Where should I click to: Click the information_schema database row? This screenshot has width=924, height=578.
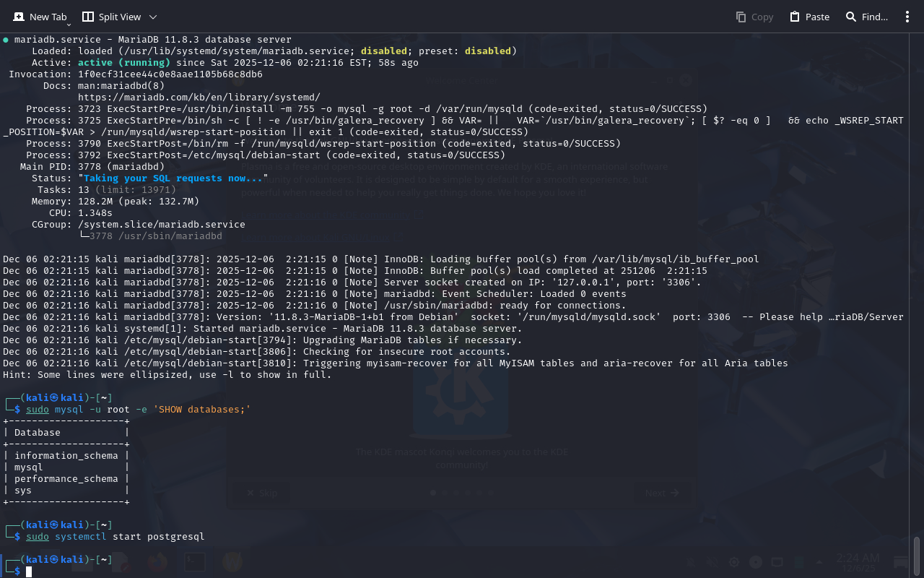point(66,455)
